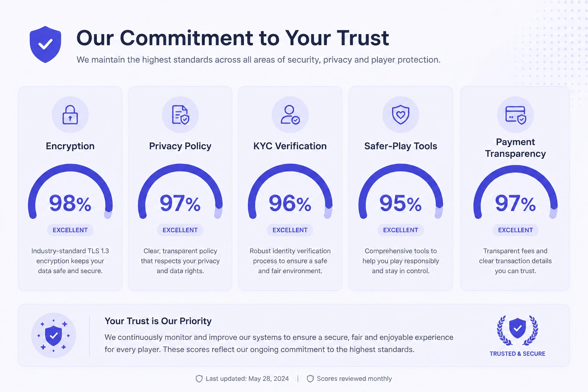Click the shield icon beside Last updated
The height and width of the screenshot is (392, 588).
point(199,379)
